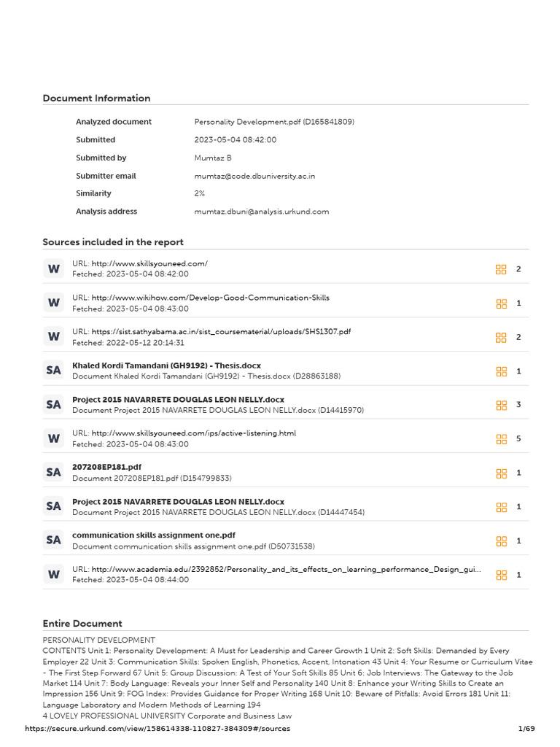
Task: Click the SA badge beside 207208EP181.pdf
Action: click(54, 473)
